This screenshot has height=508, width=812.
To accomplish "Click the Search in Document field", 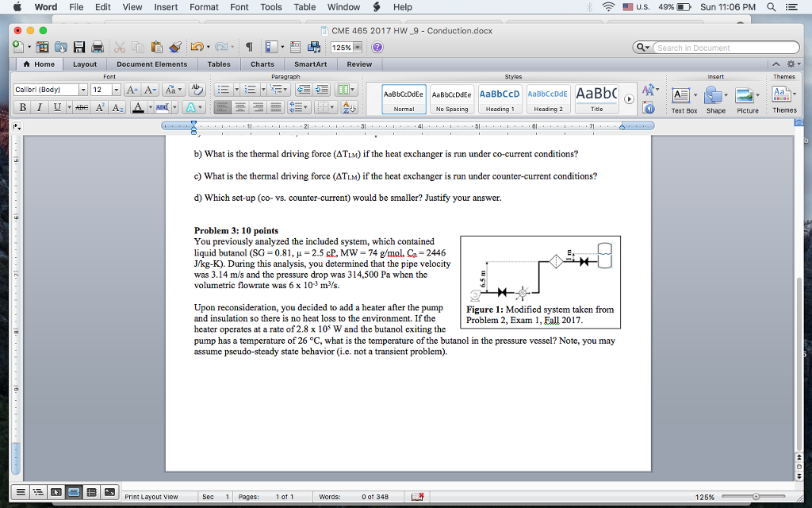I will point(724,48).
